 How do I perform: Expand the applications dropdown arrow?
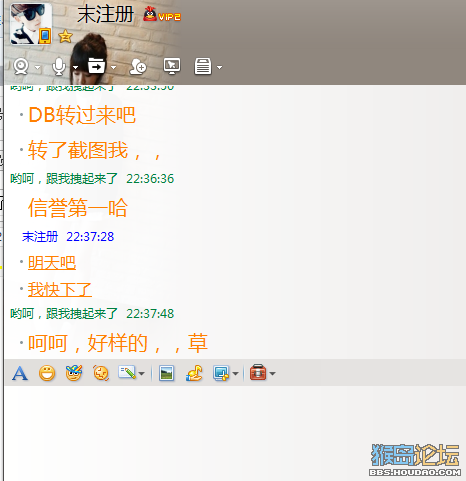pos(219,67)
